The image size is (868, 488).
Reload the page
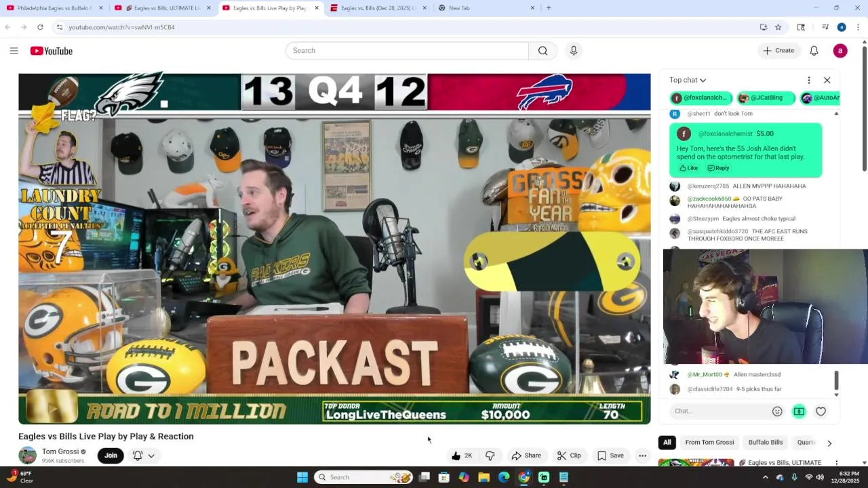click(40, 27)
